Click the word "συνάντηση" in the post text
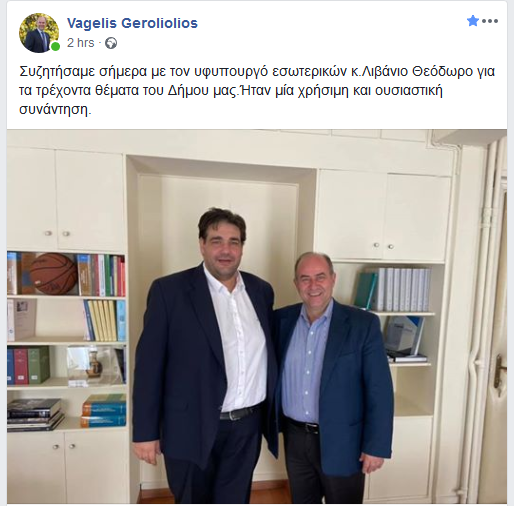The width and height of the screenshot is (514, 506). point(55,110)
